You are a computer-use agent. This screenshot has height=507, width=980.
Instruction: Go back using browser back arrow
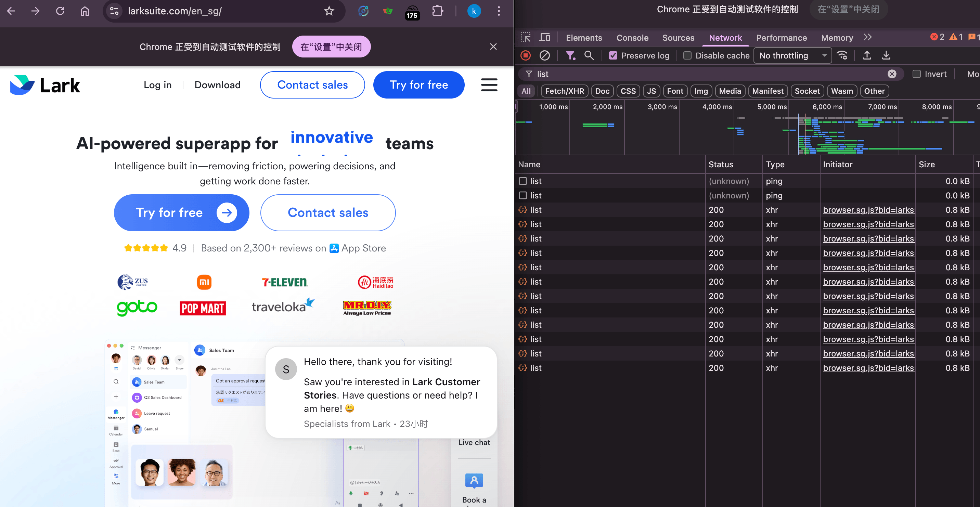pos(11,11)
